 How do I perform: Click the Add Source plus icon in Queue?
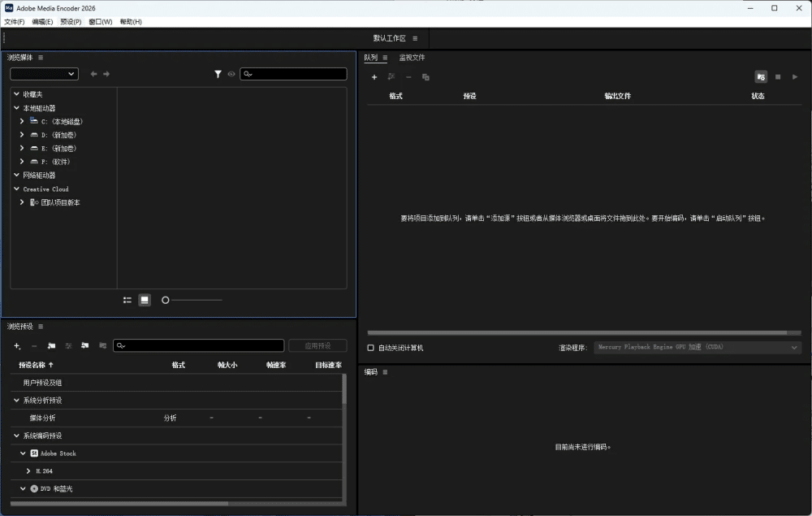pos(374,76)
